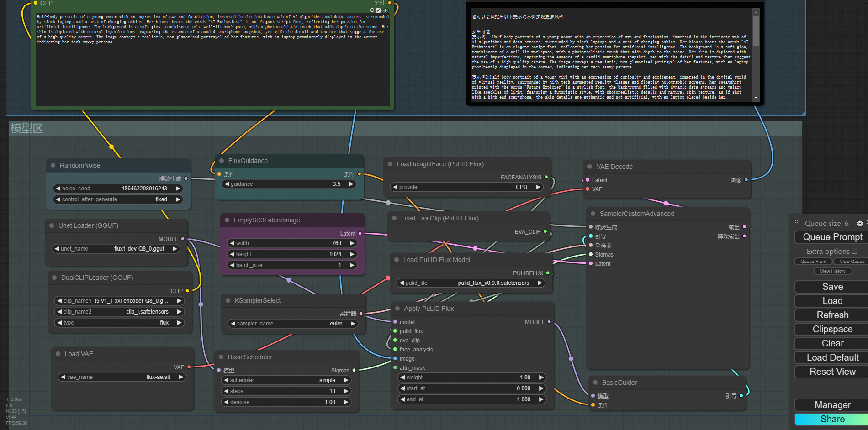The width and height of the screenshot is (868, 430).
Task: Collapse the KSamplerSelect node via its title dot
Action: pos(228,300)
